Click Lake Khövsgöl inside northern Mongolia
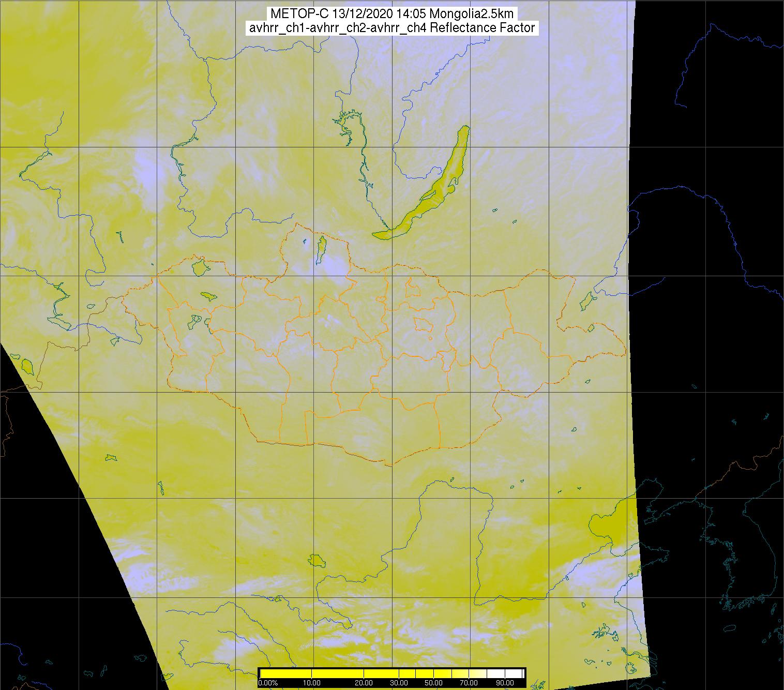784x690 pixels. (x=321, y=248)
